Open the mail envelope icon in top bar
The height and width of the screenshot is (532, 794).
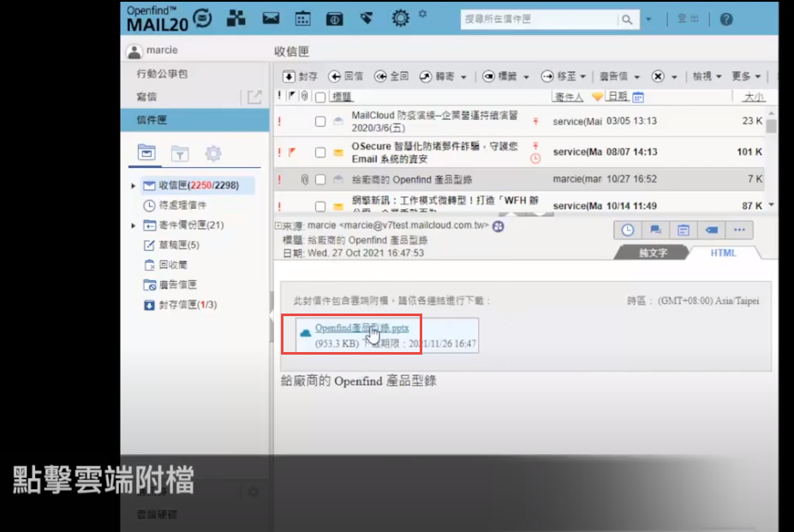pos(271,19)
